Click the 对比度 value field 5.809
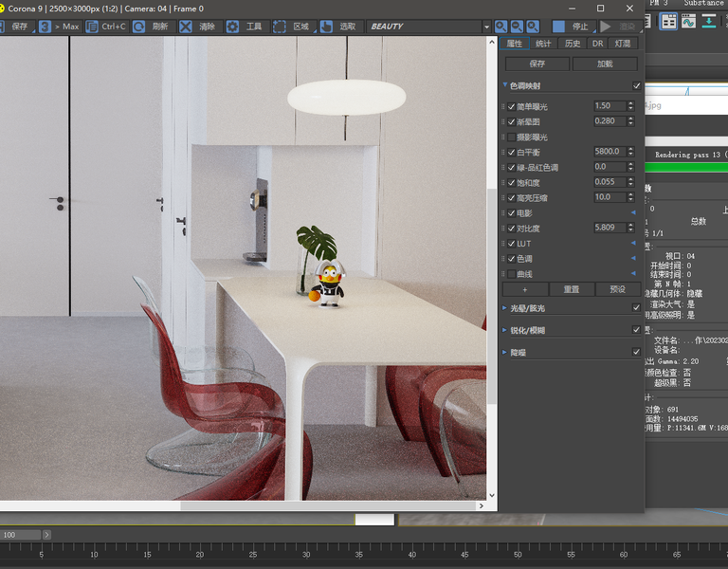Image resolution: width=728 pixels, height=569 pixels. pyautogui.click(x=610, y=228)
